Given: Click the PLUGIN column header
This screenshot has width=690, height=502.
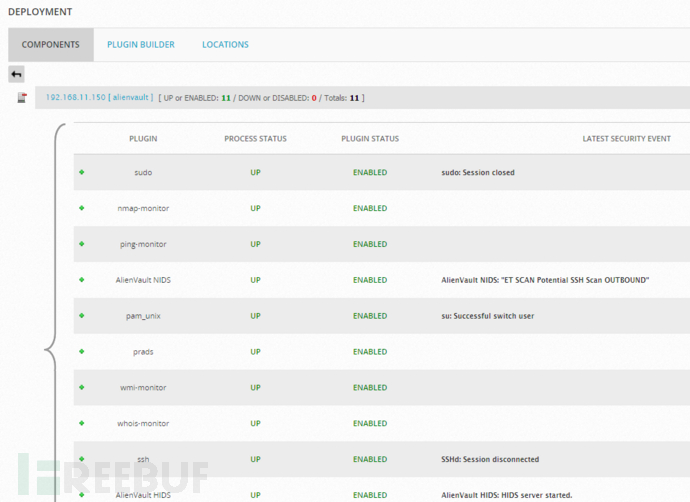Looking at the screenshot, I should tap(143, 139).
